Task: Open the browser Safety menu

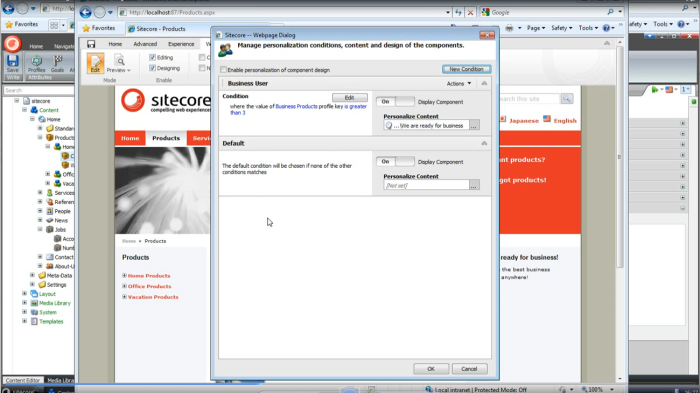Action: (561, 28)
